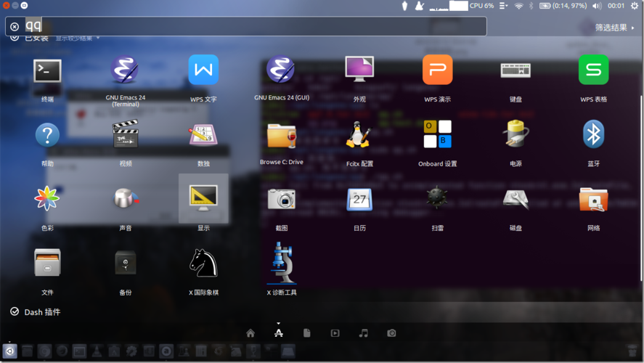Switch to the Music lens
Viewport: 644px width, 363px height.
click(x=364, y=333)
